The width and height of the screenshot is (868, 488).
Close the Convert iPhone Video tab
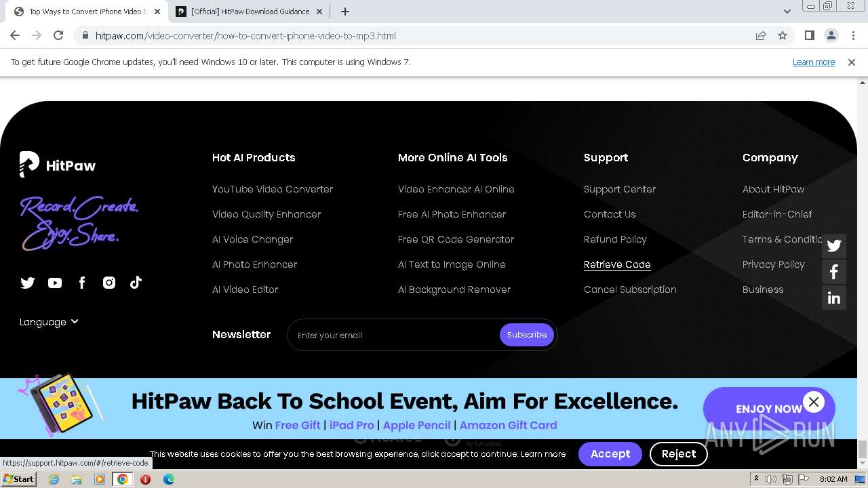(157, 12)
